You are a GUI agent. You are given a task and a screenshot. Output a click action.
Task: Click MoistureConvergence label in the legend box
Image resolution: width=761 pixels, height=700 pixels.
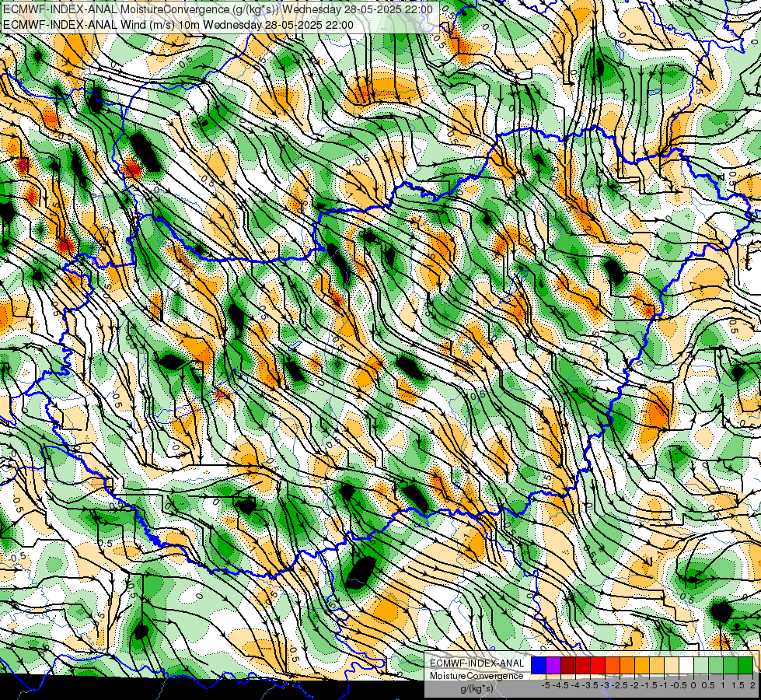[x=476, y=676]
